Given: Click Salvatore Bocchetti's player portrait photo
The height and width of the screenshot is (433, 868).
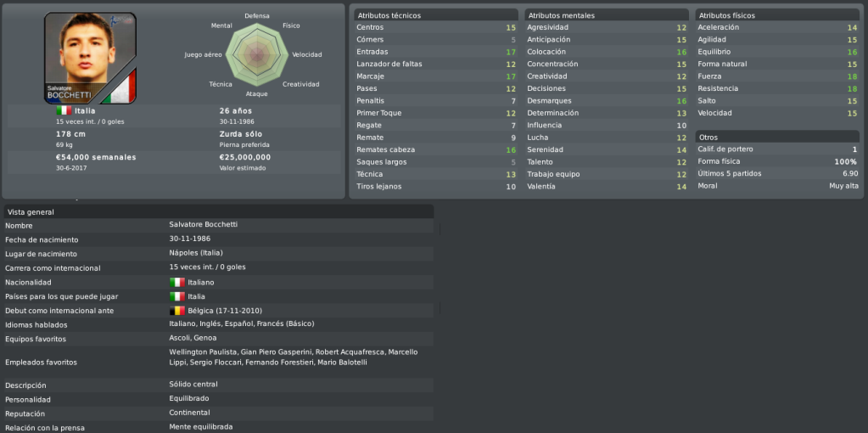Looking at the screenshot, I should click(x=90, y=58).
